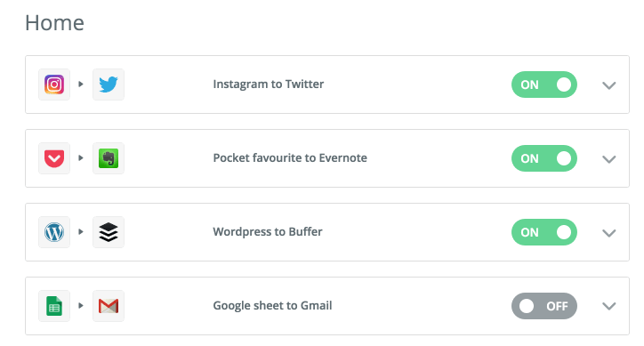The height and width of the screenshot is (346, 644).
Task: Click the Instagram app icon
Action: point(54,84)
